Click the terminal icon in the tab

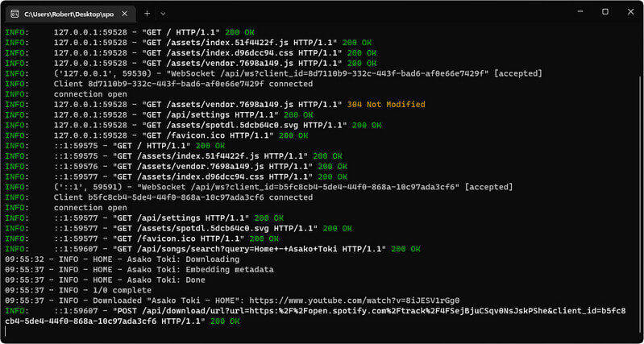[x=14, y=14]
